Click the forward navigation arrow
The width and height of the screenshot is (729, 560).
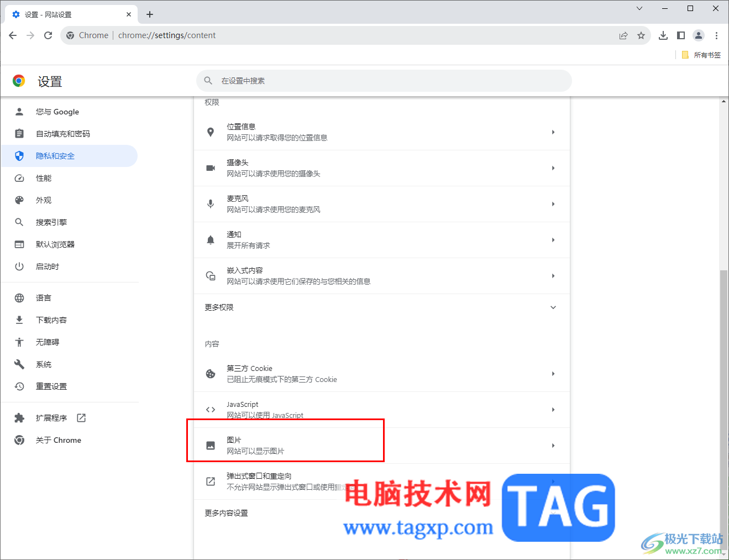(x=30, y=35)
